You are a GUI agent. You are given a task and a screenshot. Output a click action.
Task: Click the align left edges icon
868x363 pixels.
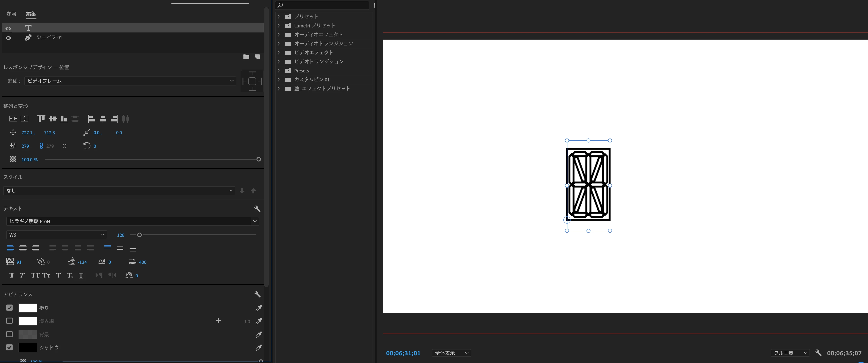[91, 119]
